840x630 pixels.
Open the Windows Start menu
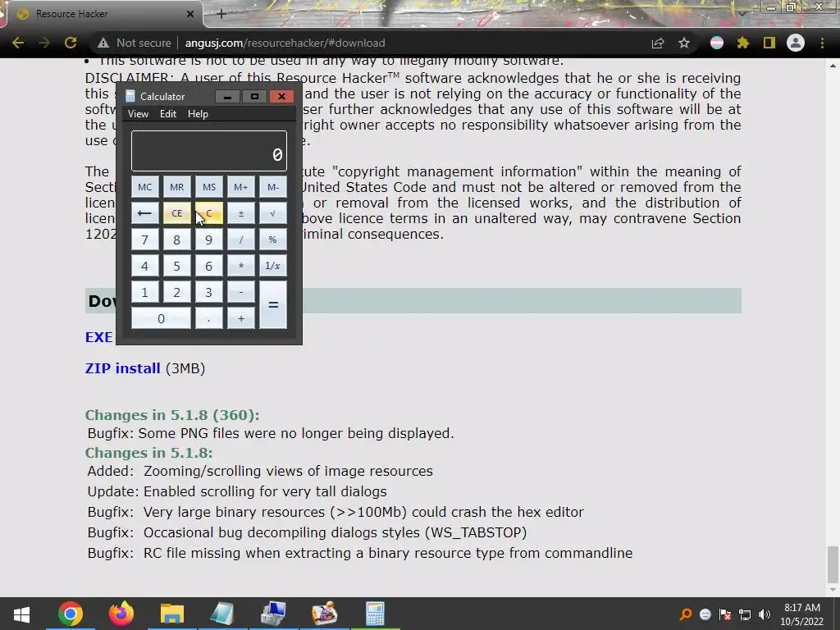[21, 614]
